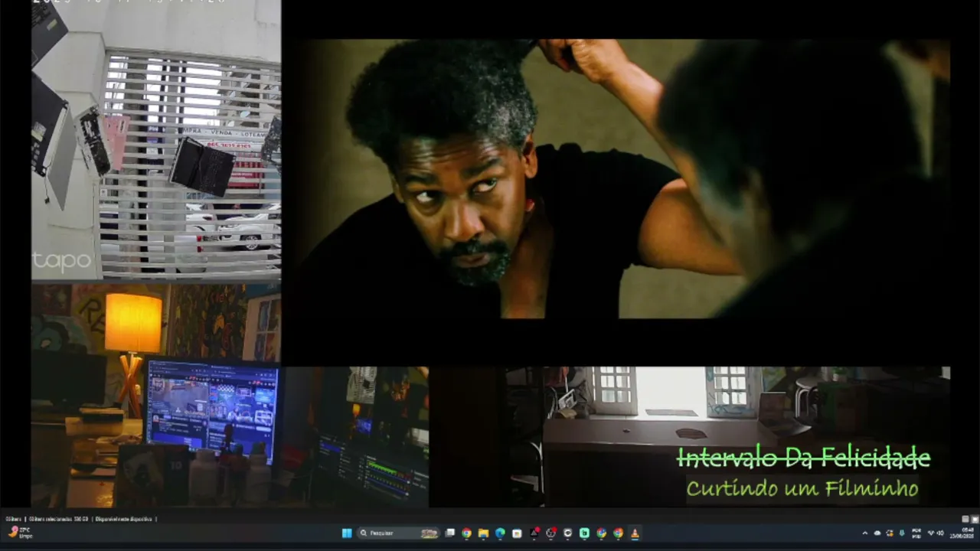Open the weather widget on the taskbar
980x551 pixels.
pos(20,533)
